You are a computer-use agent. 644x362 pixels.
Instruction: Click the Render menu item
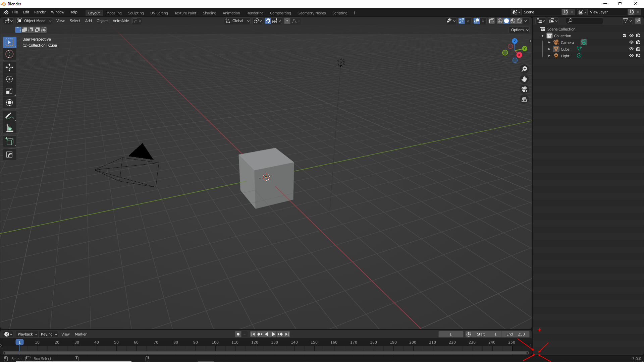pos(39,12)
